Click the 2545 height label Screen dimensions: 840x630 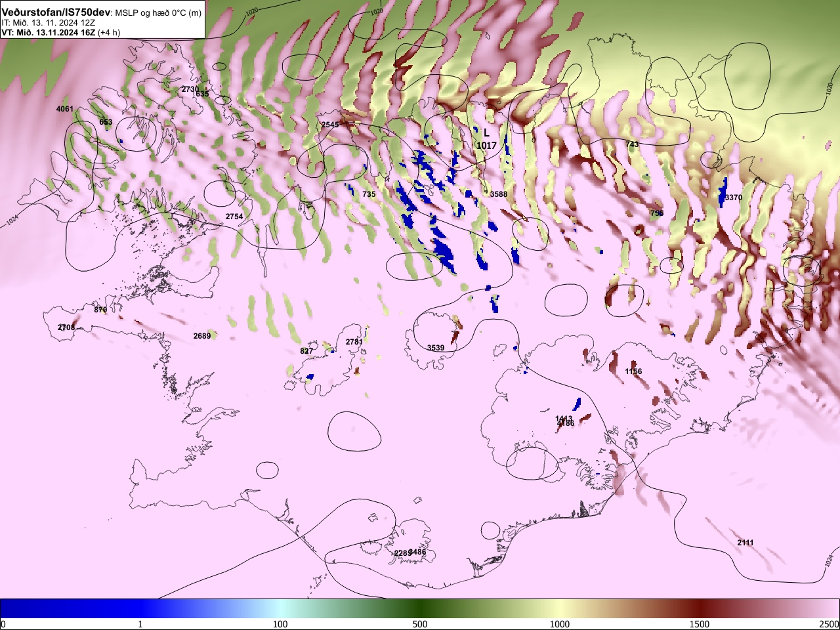click(x=330, y=125)
